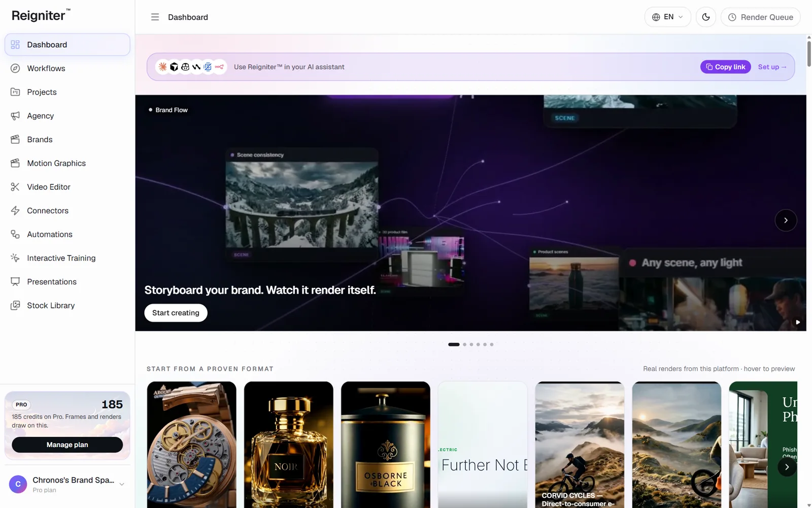Open the mechanical watch format thumbnail
The height and width of the screenshot is (508, 812).
pyautogui.click(x=191, y=444)
